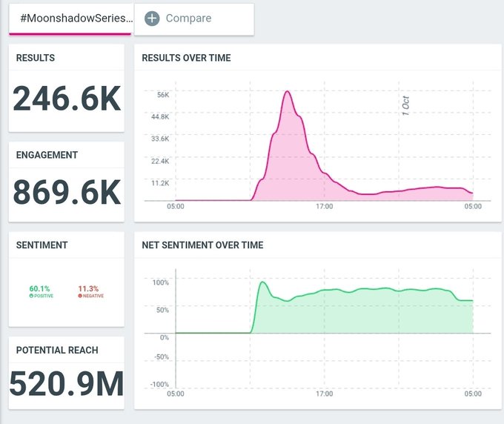Image resolution: width=504 pixels, height=424 pixels.
Task: Click the 100% label on sentiment chart
Action: pos(161,282)
